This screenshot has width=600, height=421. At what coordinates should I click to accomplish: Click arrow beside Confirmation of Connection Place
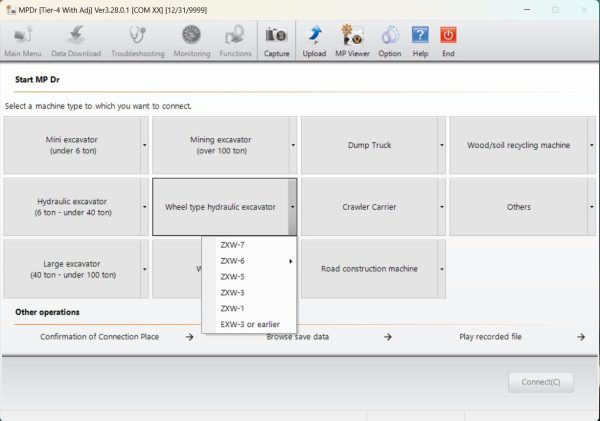(x=189, y=337)
